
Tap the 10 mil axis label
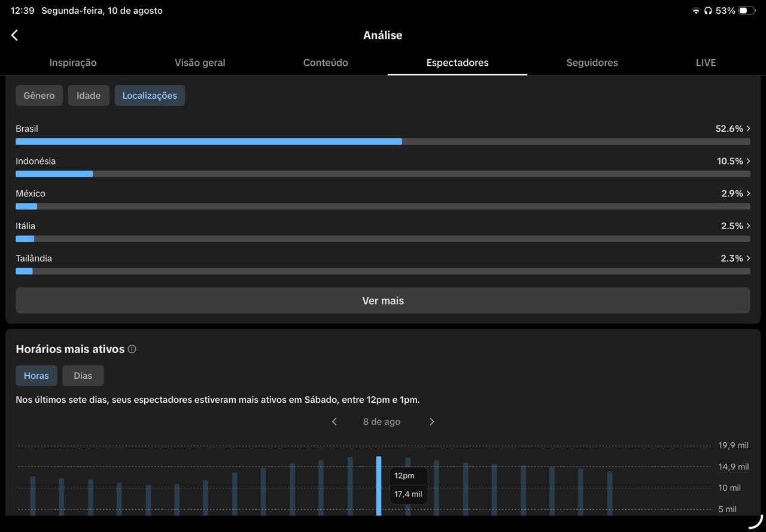(x=729, y=488)
